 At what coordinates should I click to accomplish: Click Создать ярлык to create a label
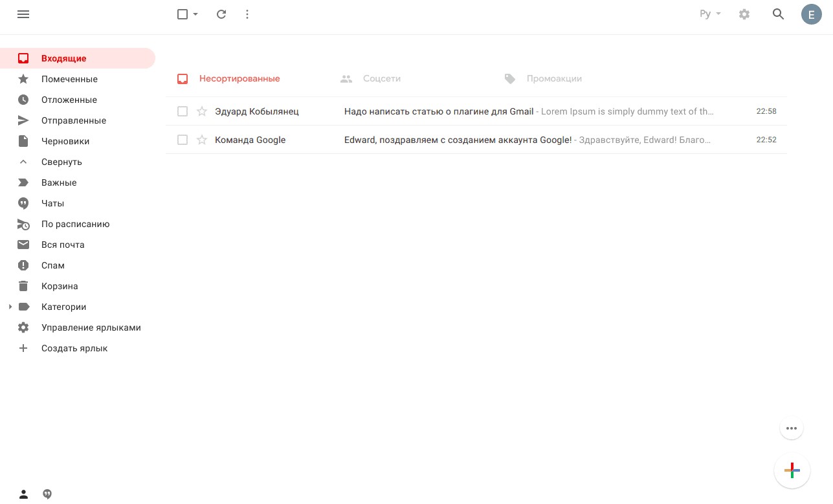pyautogui.click(x=74, y=348)
